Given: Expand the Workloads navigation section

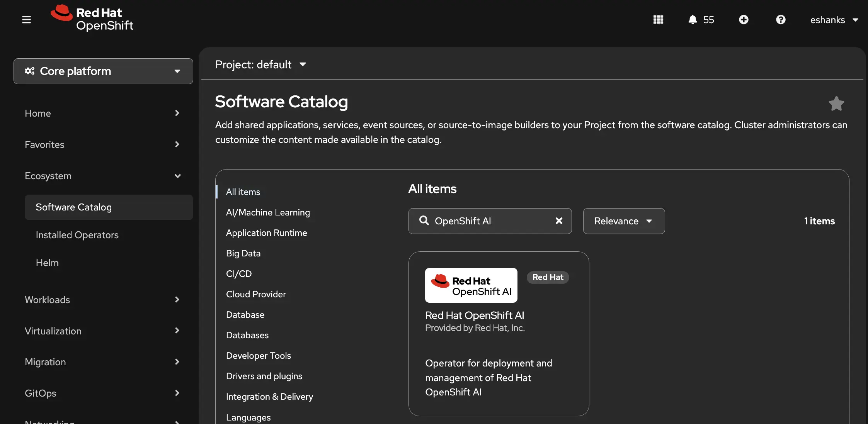Looking at the screenshot, I should point(102,300).
